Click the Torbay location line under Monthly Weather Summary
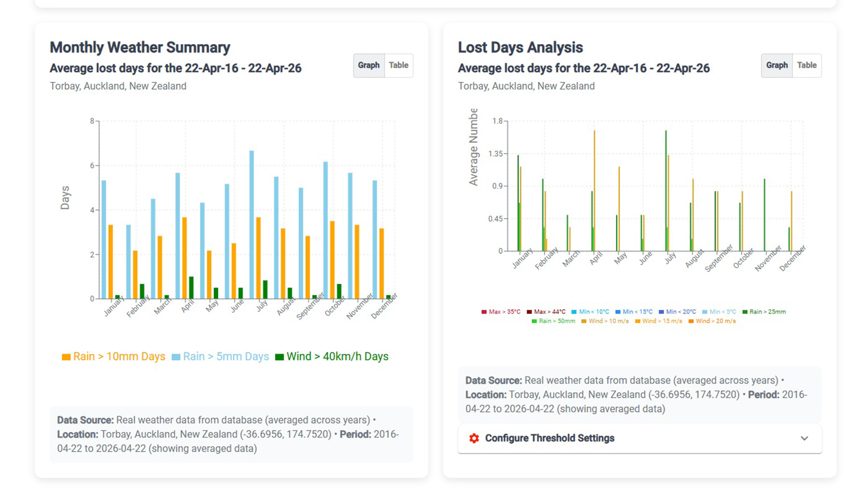The width and height of the screenshot is (868, 488). (118, 86)
